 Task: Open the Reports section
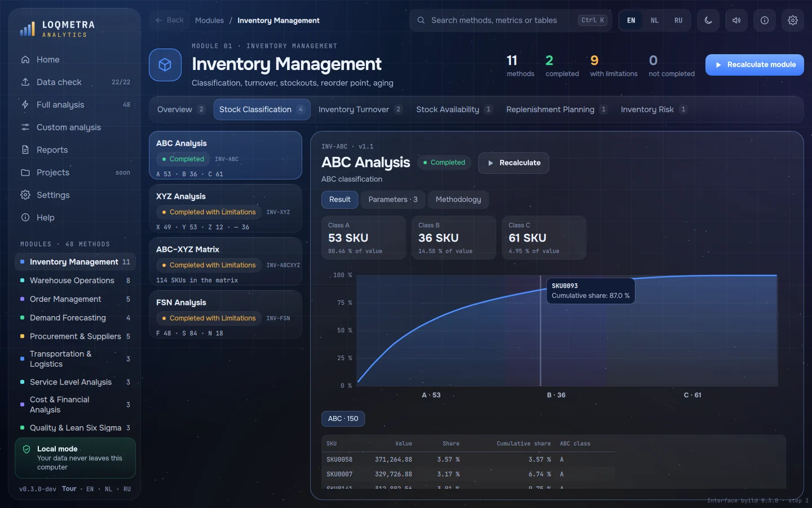click(x=75, y=150)
